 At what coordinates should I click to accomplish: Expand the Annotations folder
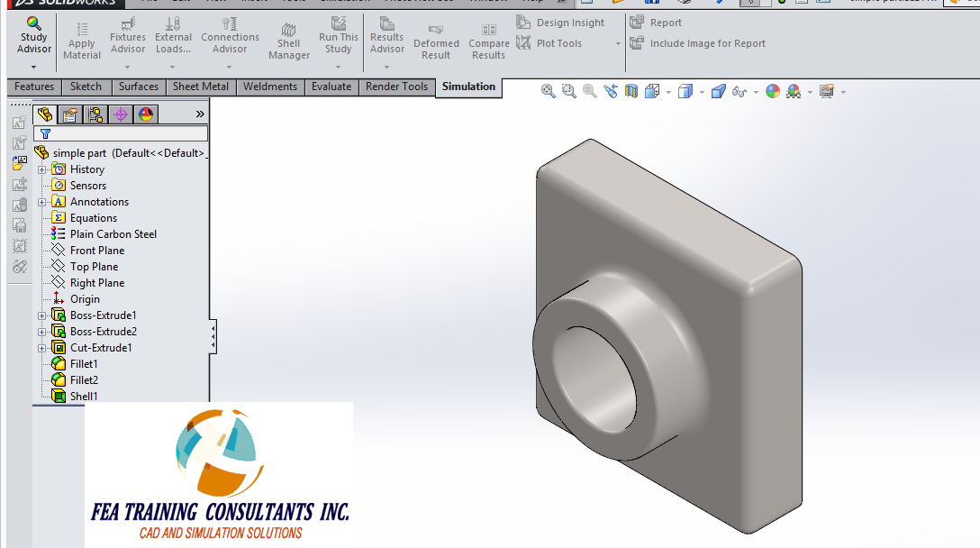[x=41, y=201]
